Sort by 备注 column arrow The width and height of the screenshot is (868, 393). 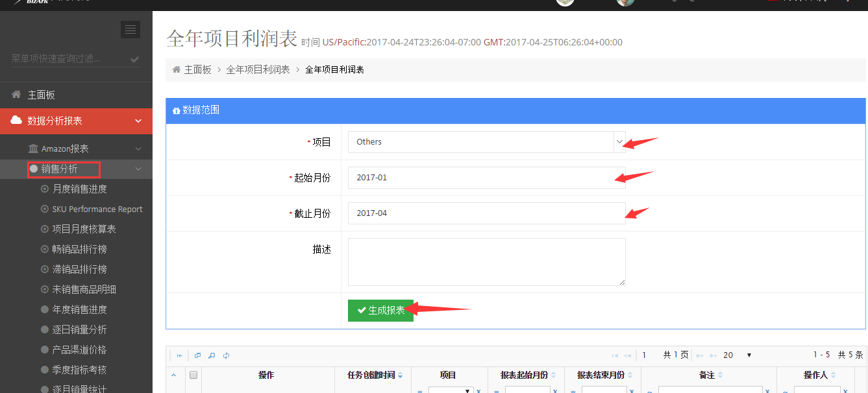(x=720, y=375)
